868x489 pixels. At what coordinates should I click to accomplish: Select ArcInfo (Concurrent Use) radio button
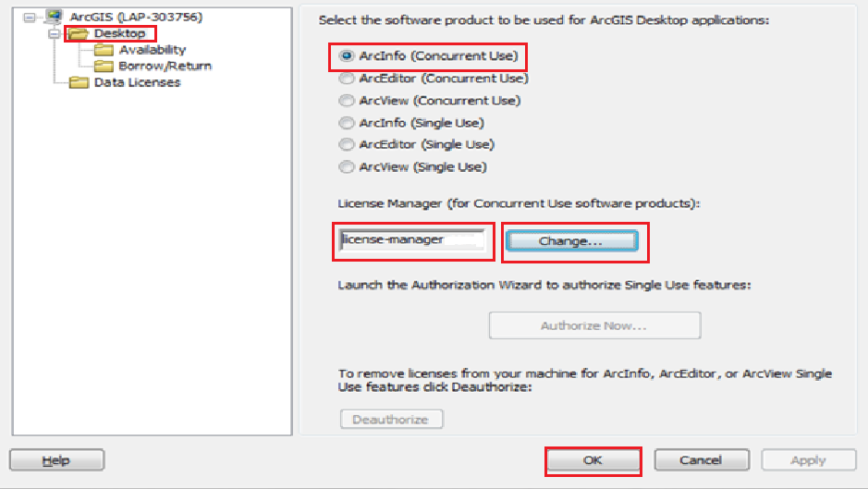(x=347, y=56)
